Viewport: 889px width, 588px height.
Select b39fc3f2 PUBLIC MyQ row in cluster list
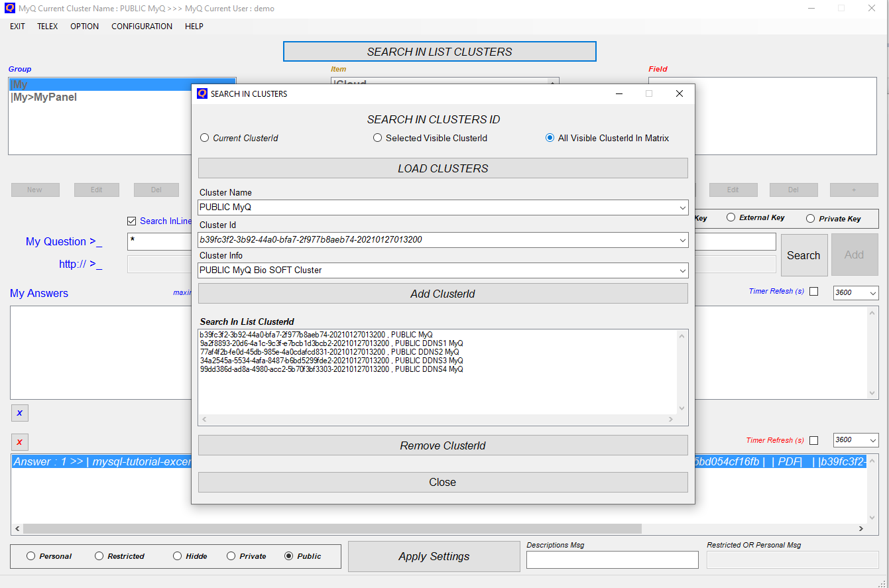(316, 335)
